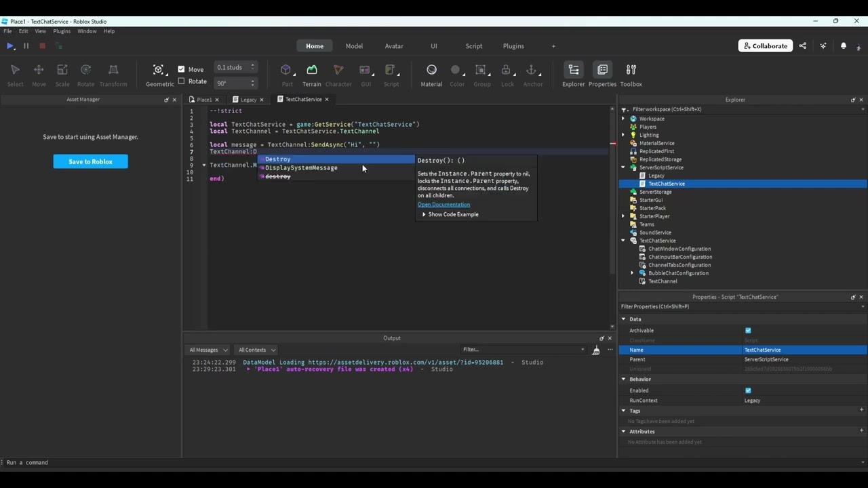Screen dimensions: 868x488
Task: Open the Toolbox panel
Action: (631, 70)
